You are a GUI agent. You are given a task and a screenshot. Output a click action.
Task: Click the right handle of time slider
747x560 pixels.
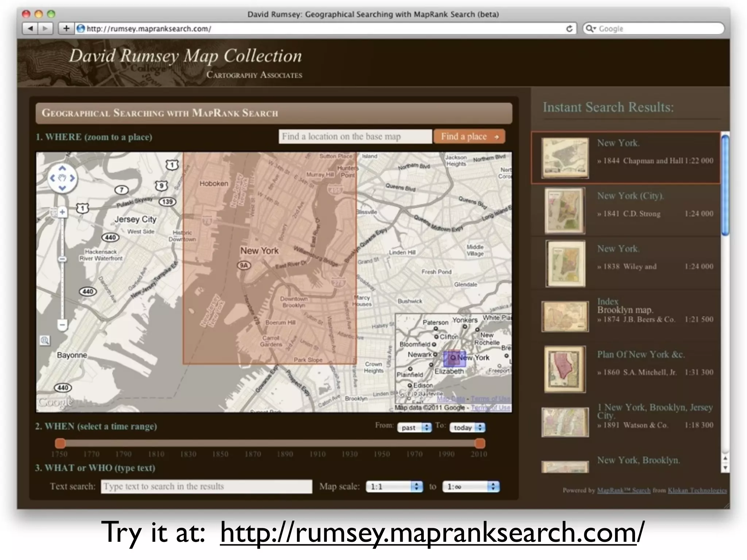pyautogui.click(x=480, y=443)
